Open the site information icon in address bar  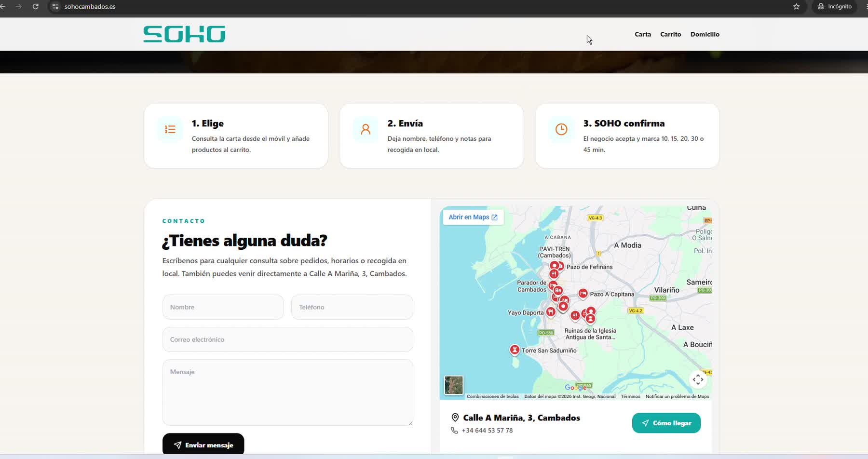click(55, 6)
